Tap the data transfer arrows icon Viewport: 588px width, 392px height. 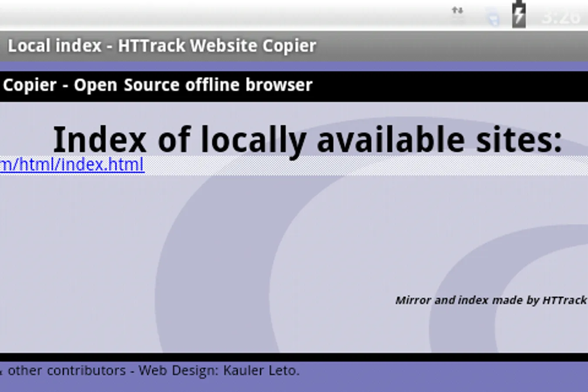(457, 10)
